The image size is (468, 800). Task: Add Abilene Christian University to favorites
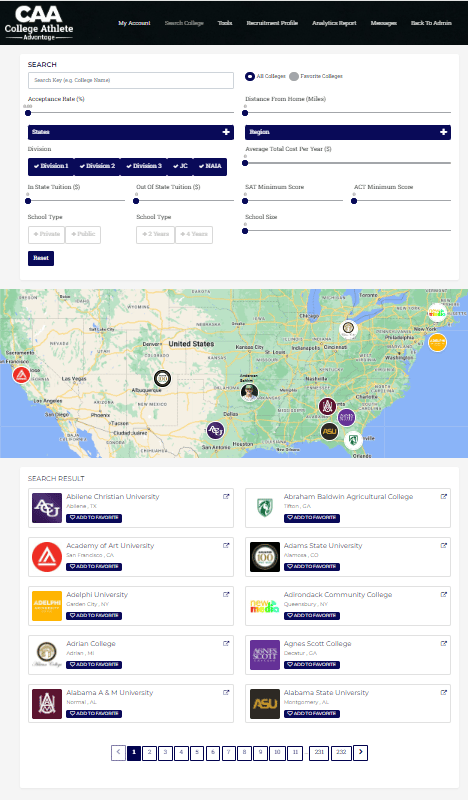coord(94,518)
